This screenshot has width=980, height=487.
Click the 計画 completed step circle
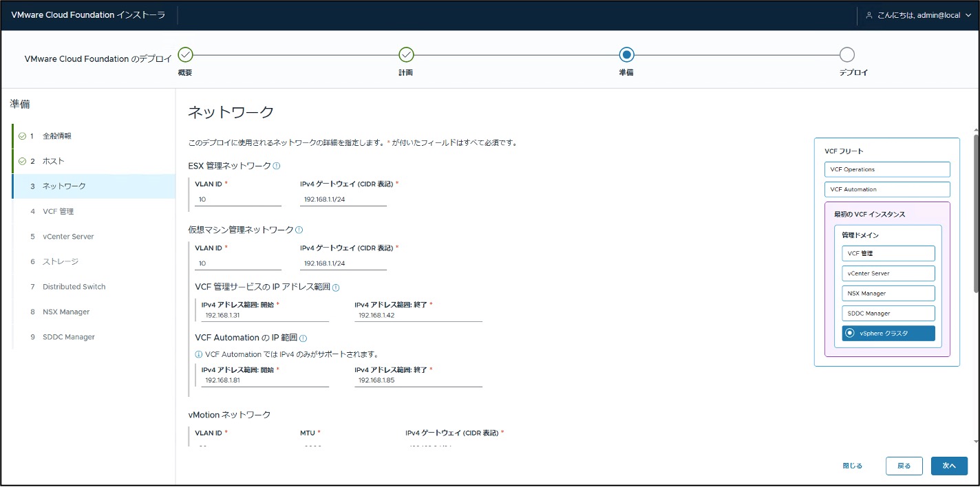coord(406,54)
